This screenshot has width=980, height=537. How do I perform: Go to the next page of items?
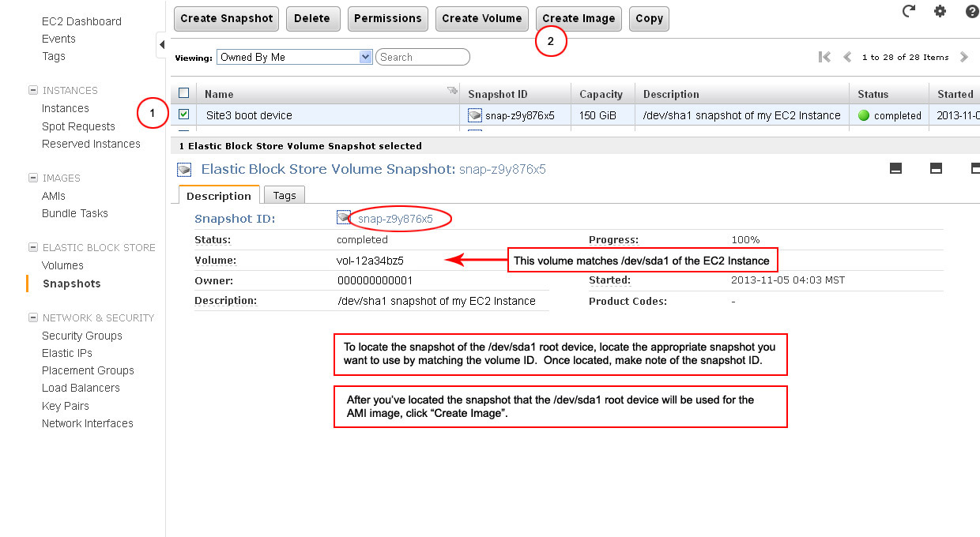[963, 57]
